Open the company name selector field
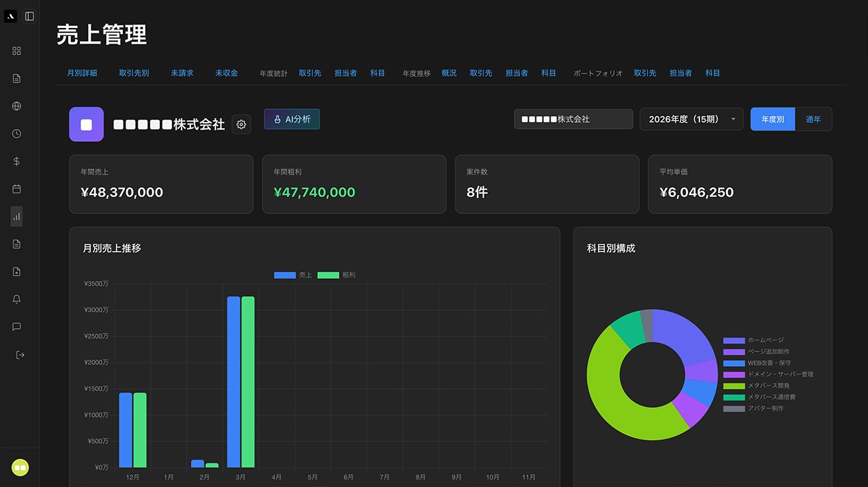 (573, 119)
